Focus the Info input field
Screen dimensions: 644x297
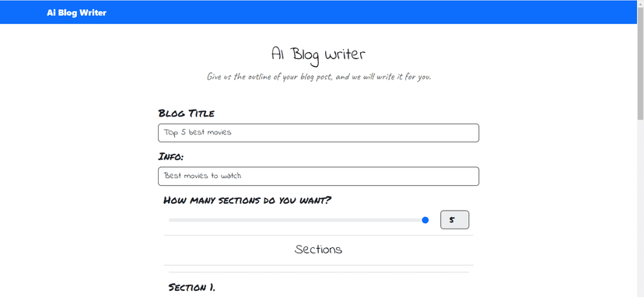click(318, 176)
